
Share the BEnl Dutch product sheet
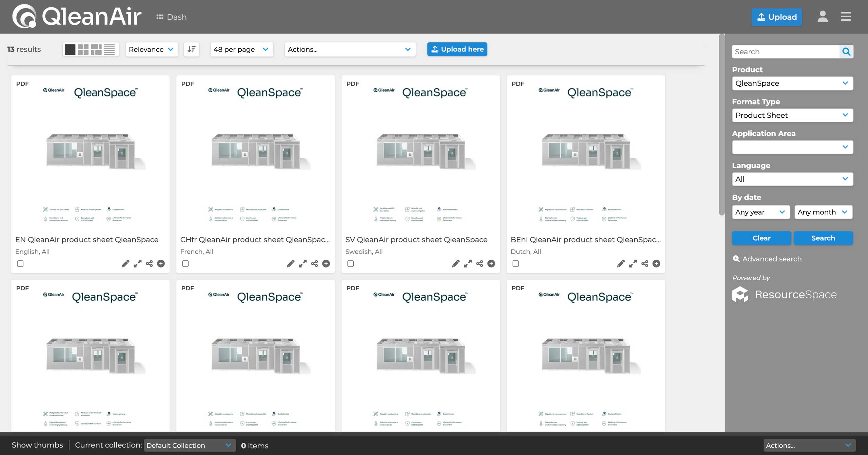[x=645, y=263]
